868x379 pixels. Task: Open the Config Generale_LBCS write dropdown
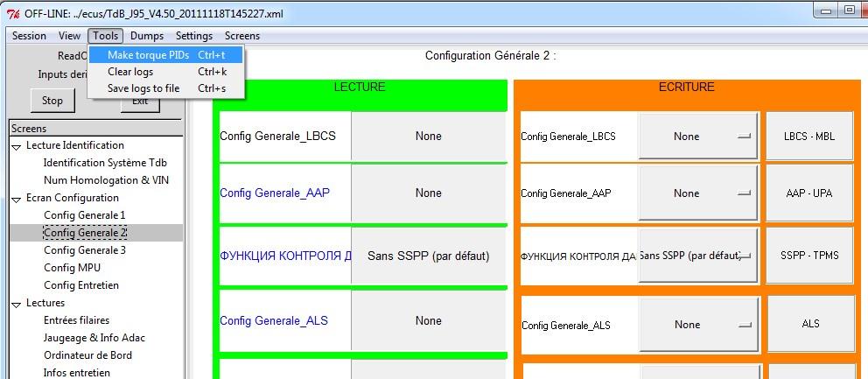tap(697, 137)
